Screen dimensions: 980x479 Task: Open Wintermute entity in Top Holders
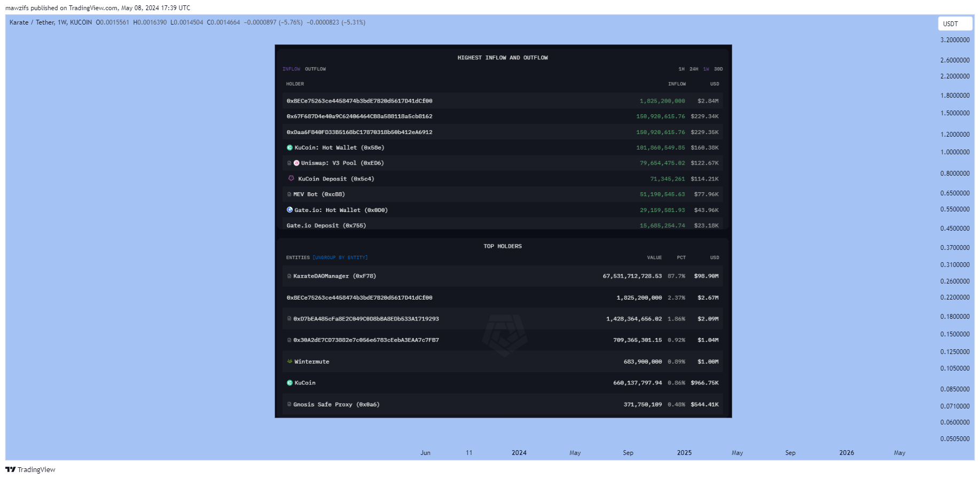pyautogui.click(x=312, y=362)
